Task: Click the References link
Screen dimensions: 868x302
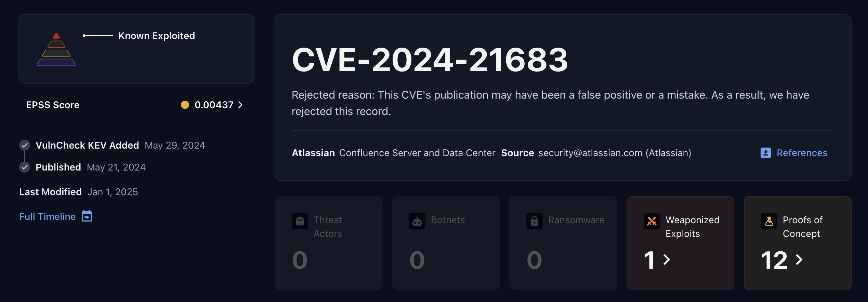Action: click(x=802, y=153)
